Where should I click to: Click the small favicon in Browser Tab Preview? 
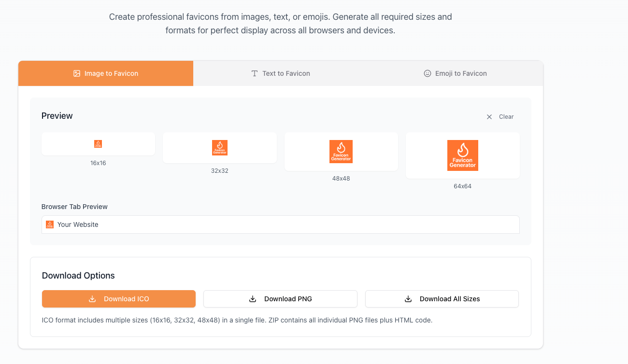tap(50, 224)
